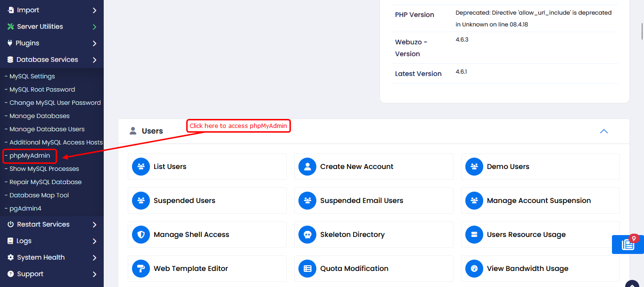
Task: Click the Web Template Editor paint roller icon
Action: [141, 269]
